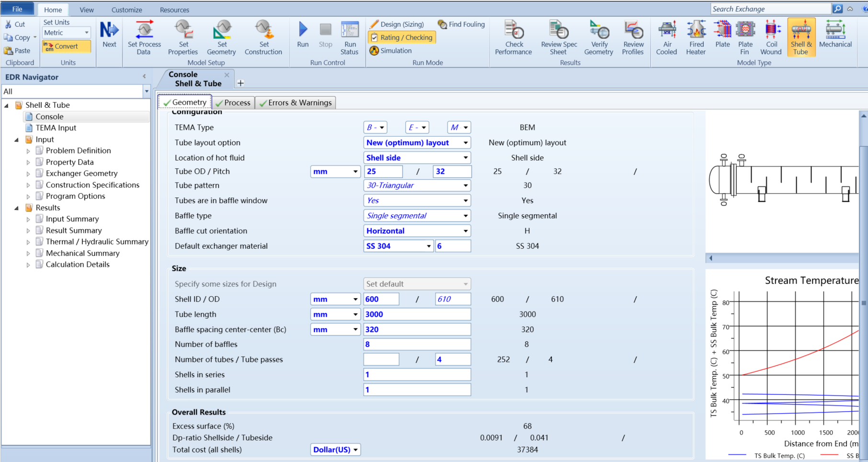Switch to the Errors & Warnings tab
The image size is (868, 462).
296,103
